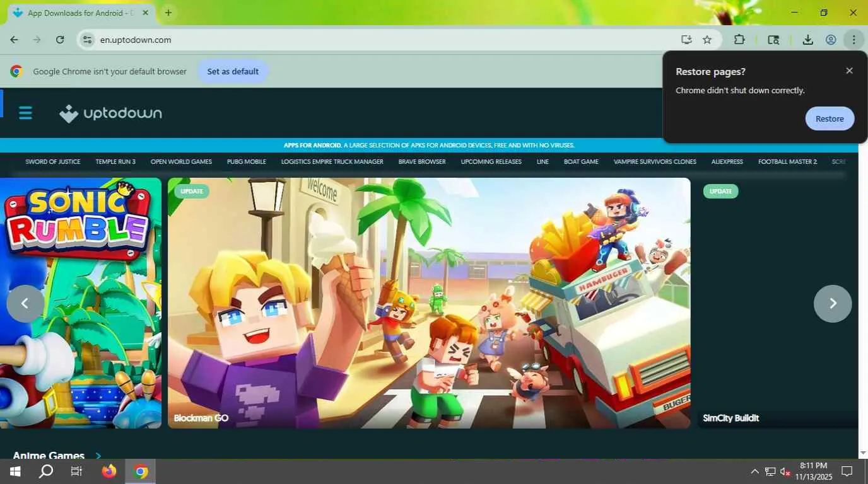Open the Line app link

(x=542, y=162)
